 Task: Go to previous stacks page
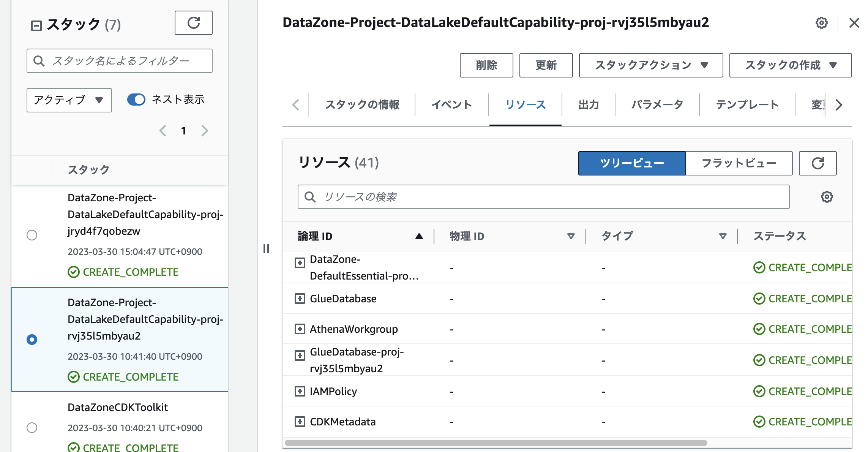pos(163,131)
